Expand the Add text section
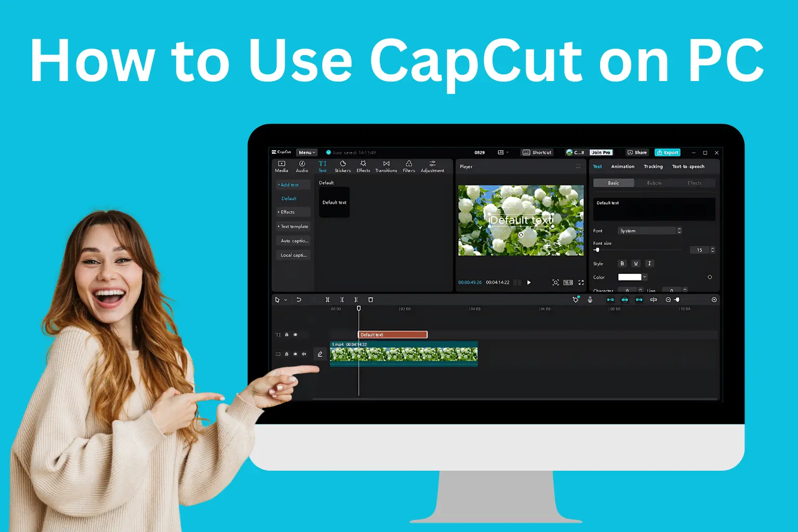 293,184
